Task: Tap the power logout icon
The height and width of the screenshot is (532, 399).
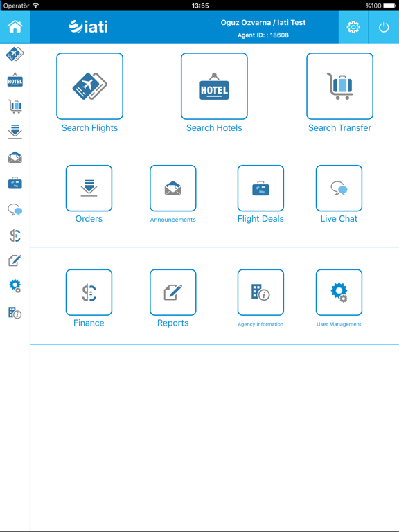Action: click(x=384, y=27)
